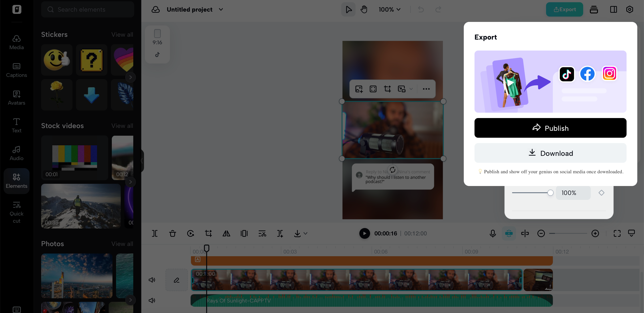Open the Audio panel
The image size is (644, 313).
coord(17,153)
